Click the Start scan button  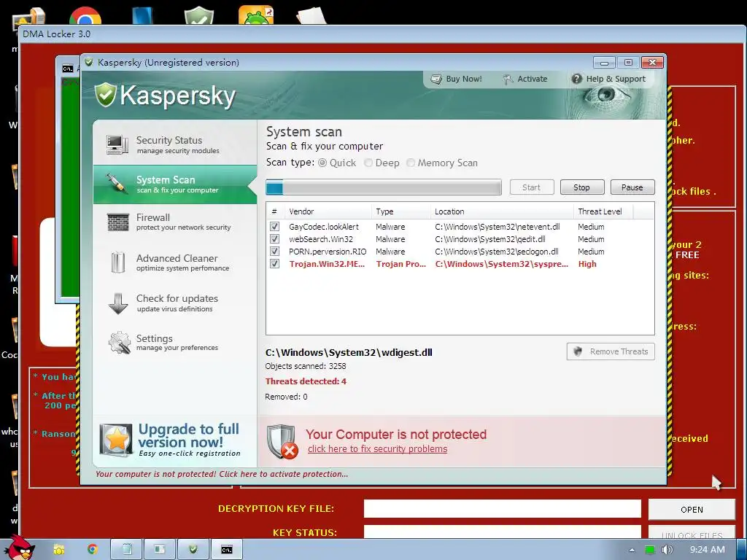pos(532,187)
